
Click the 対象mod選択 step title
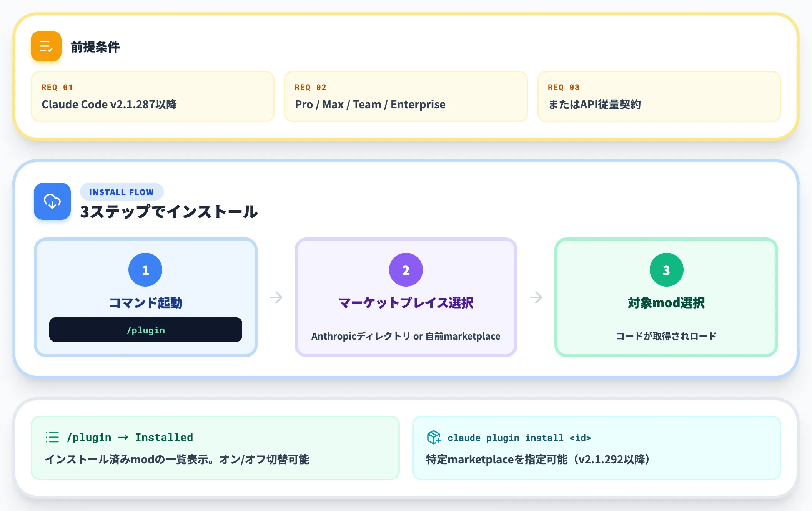coord(666,303)
